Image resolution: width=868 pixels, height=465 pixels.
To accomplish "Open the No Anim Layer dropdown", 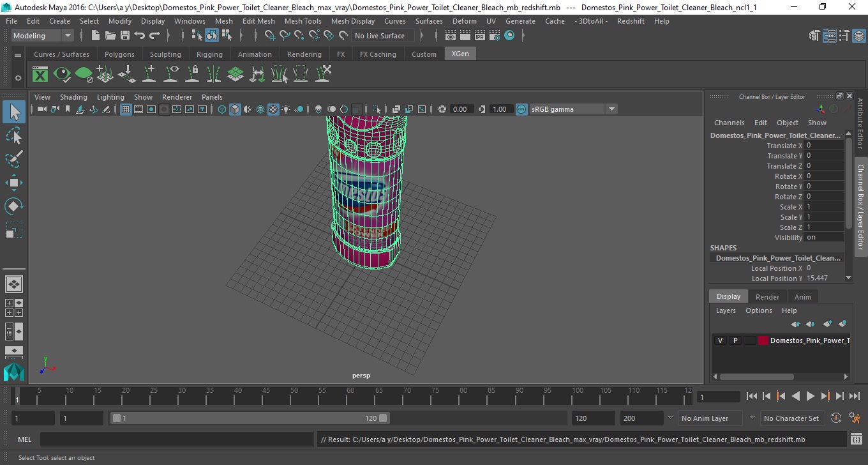I will pos(709,418).
